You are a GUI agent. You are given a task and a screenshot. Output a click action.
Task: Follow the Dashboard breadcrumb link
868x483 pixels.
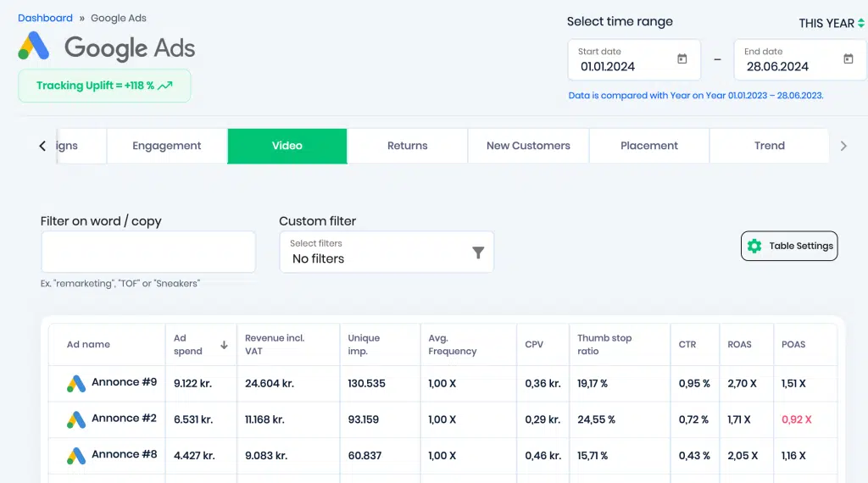pyautogui.click(x=45, y=18)
